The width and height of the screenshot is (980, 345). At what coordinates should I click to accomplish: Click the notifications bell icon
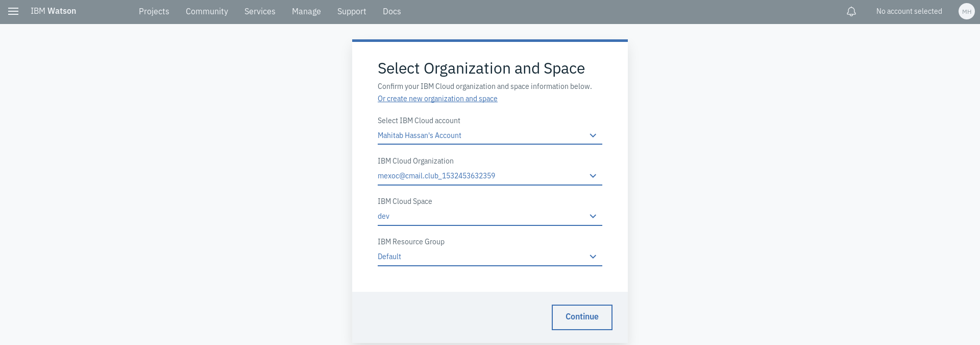(851, 11)
